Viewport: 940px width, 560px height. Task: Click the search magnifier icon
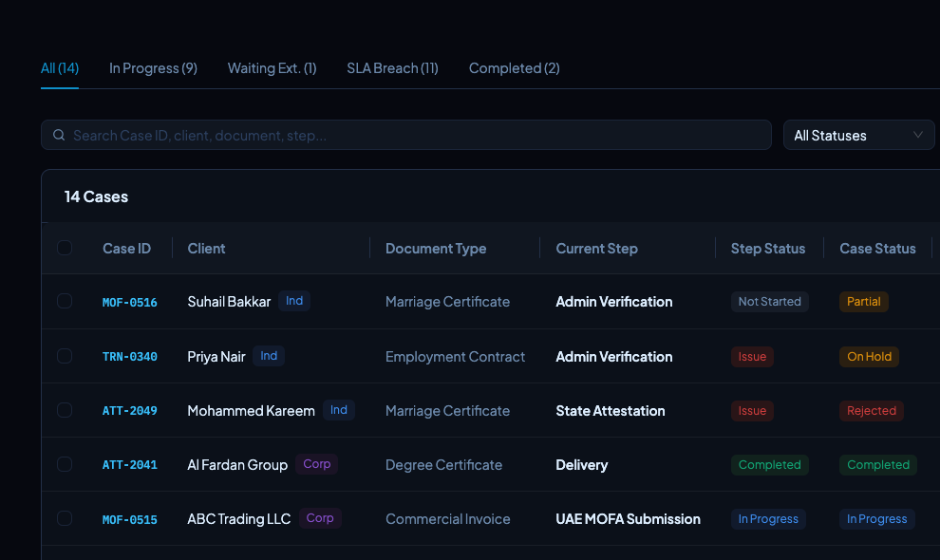click(x=59, y=135)
